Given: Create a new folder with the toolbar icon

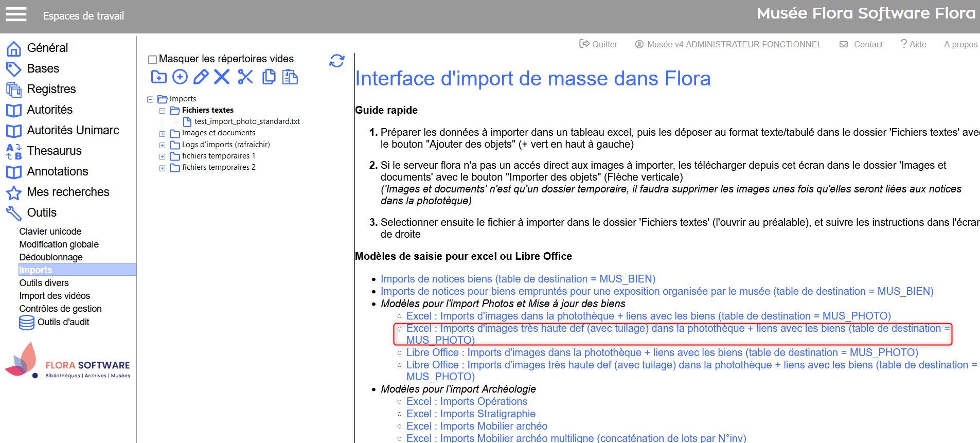Looking at the screenshot, I should click(159, 77).
